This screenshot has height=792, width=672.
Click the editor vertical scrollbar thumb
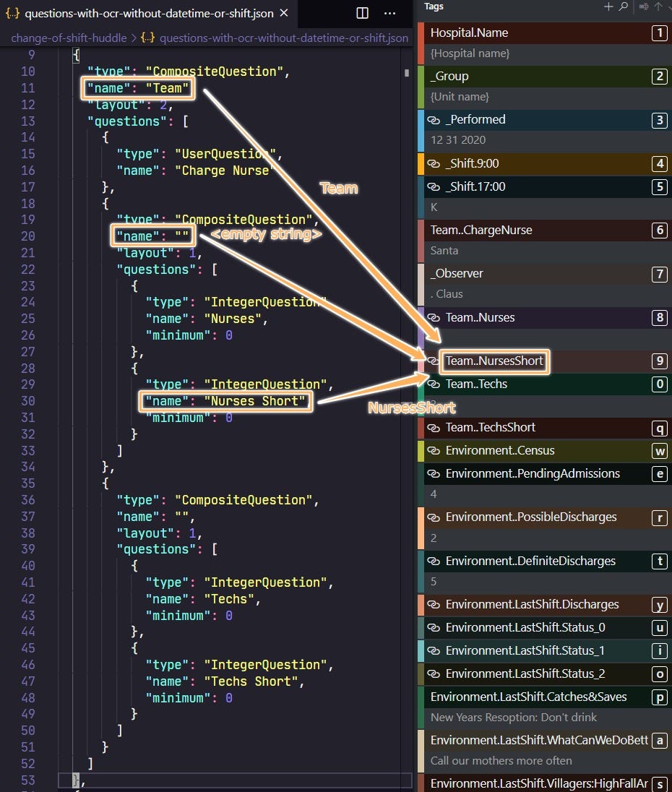click(x=407, y=72)
